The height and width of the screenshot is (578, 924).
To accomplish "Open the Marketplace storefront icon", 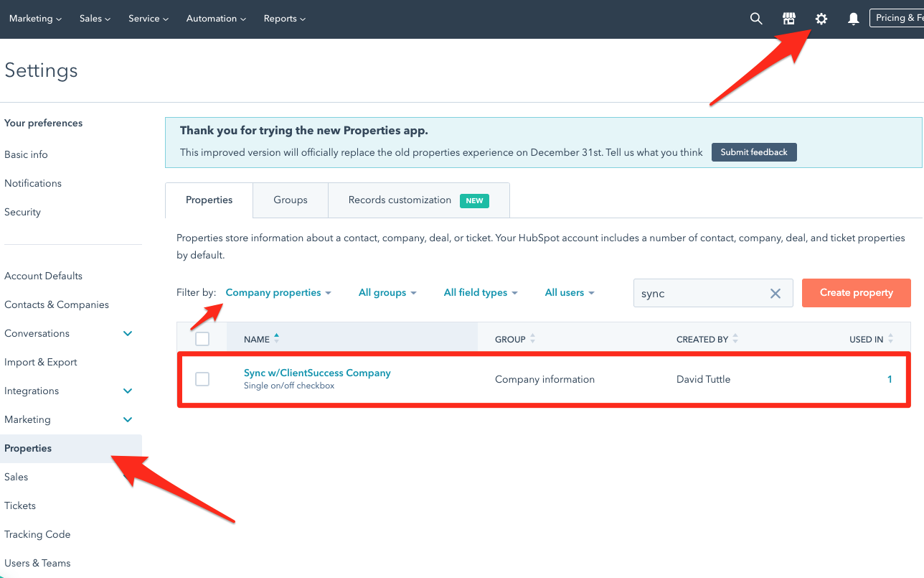I will coord(789,19).
